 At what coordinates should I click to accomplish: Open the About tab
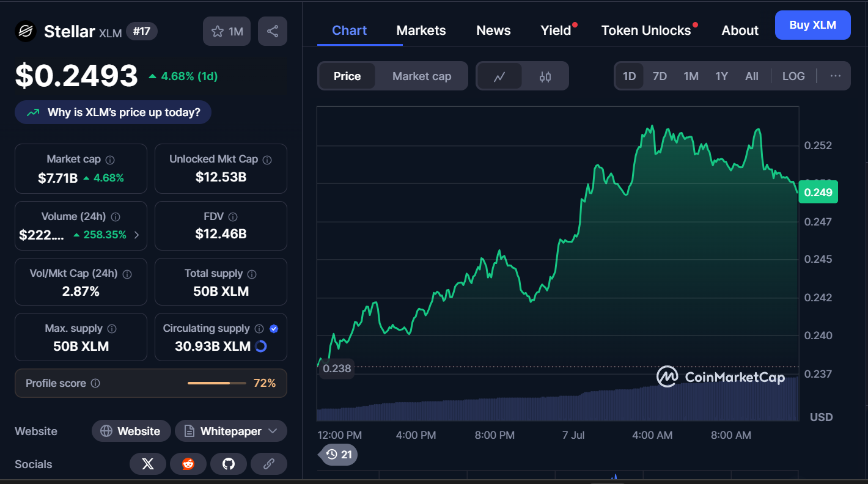coord(740,31)
